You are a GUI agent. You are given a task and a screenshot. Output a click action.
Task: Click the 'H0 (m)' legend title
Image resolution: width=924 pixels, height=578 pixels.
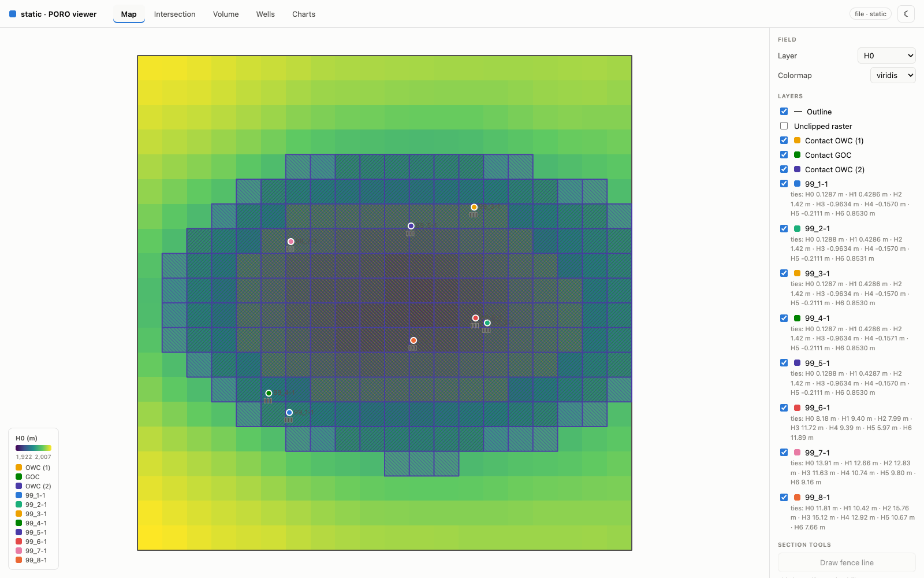coord(27,438)
